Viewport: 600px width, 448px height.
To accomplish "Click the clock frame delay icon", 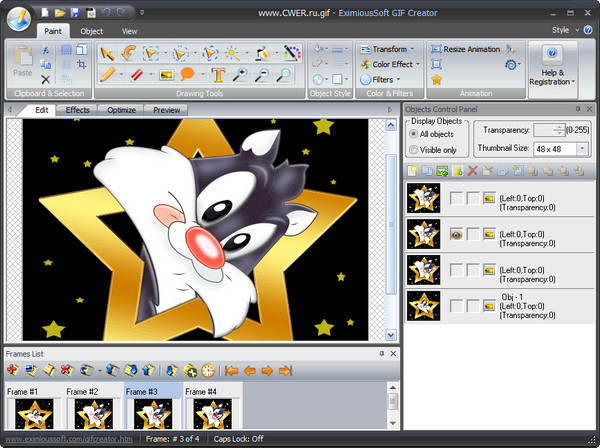I will pos(207,371).
